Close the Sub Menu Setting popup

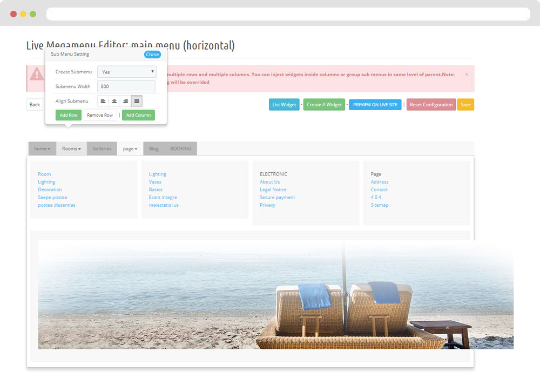coord(152,55)
